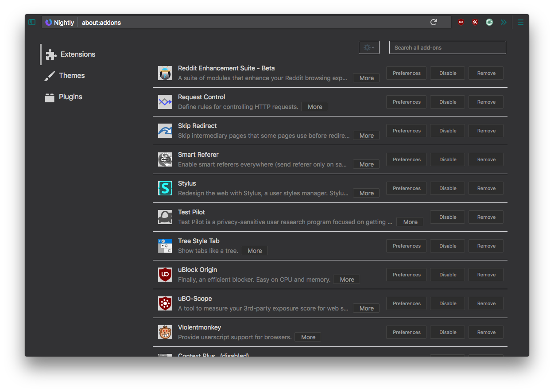Click the uBO-Scope icon in list
Screen dimensions: 554x392
165,303
